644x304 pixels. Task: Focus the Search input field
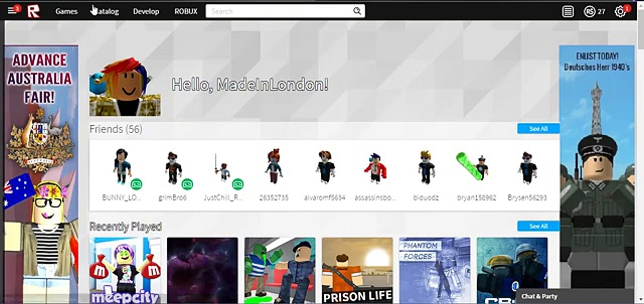pyautogui.click(x=279, y=11)
